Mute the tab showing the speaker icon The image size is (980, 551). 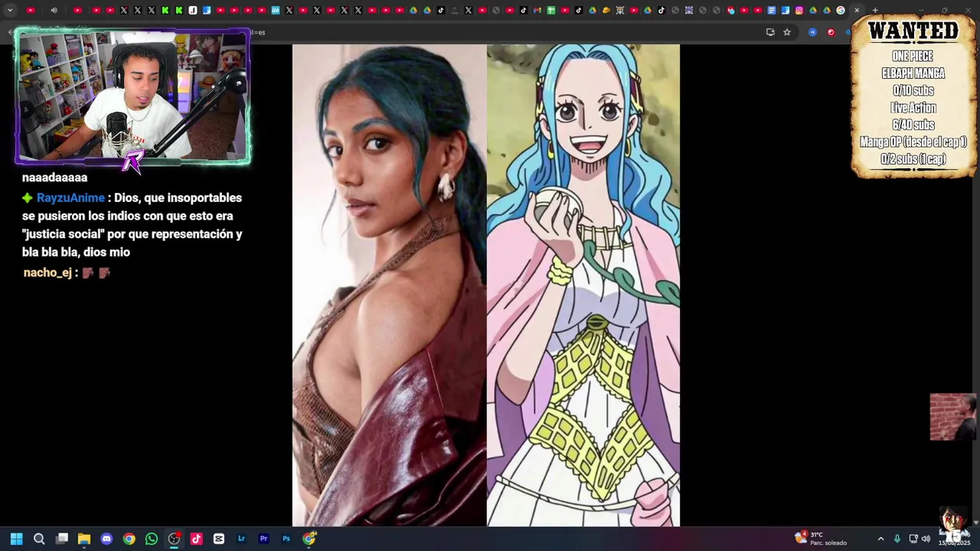pos(54,10)
